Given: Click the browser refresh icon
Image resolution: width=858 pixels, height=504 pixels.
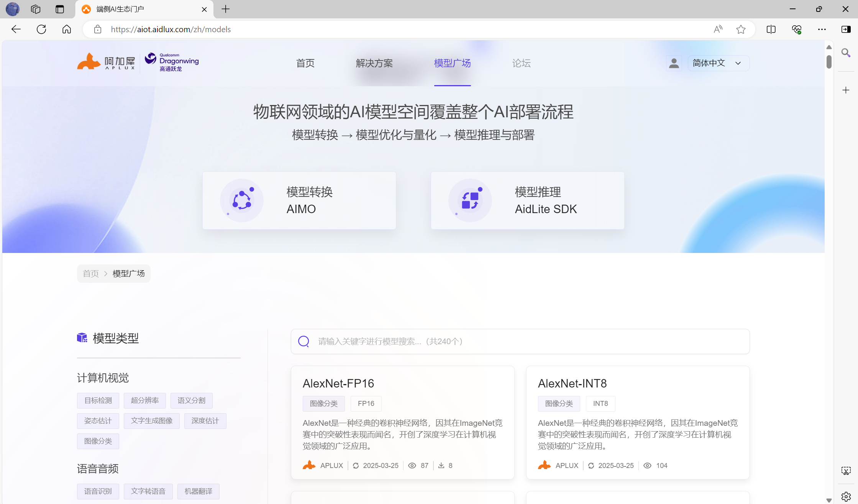Looking at the screenshot, I should (x=41, y=30).
